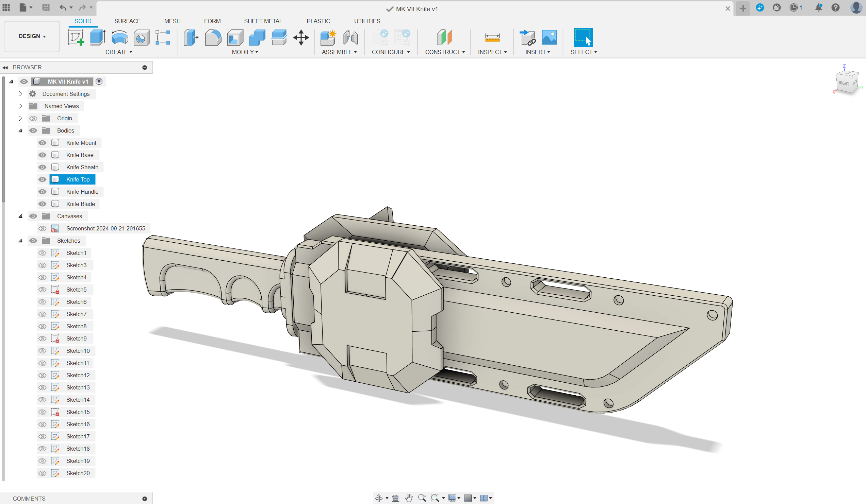Click the Create Sketch tool icon
Screen dimensions: 866x504
pos(76,37)
